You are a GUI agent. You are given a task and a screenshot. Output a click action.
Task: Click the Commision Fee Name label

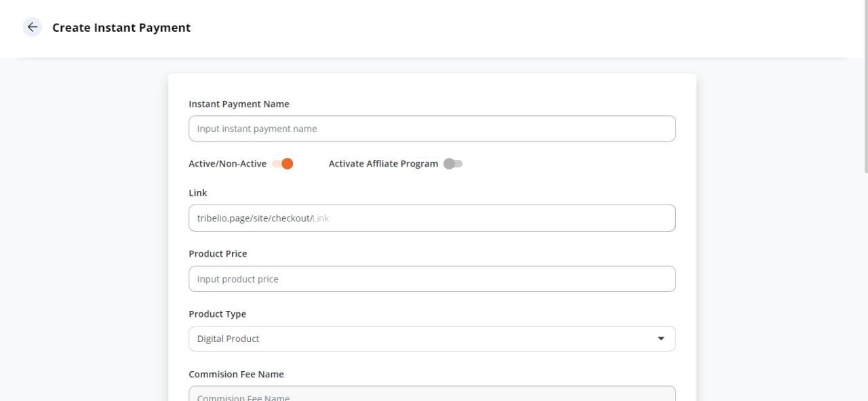point(236,374)
